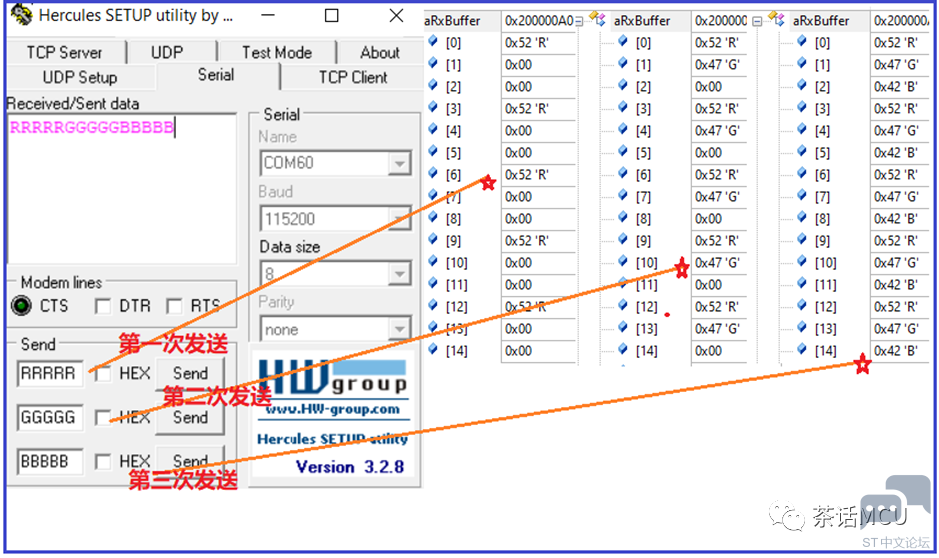Image resolution: width=939 pixels, height=558 pixels.
Task: Open the Parity none dropdown
Action: click(399, 329)
